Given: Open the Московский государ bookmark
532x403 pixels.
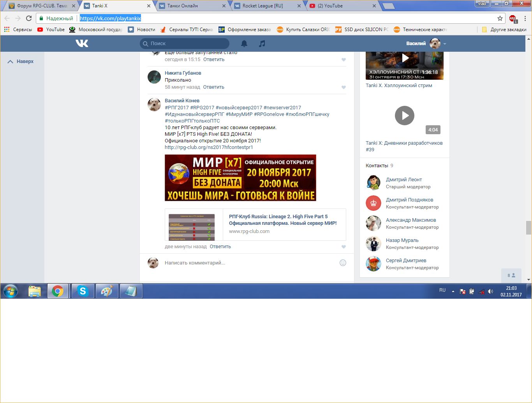Looking at the screenshot, I should point(96,30).
